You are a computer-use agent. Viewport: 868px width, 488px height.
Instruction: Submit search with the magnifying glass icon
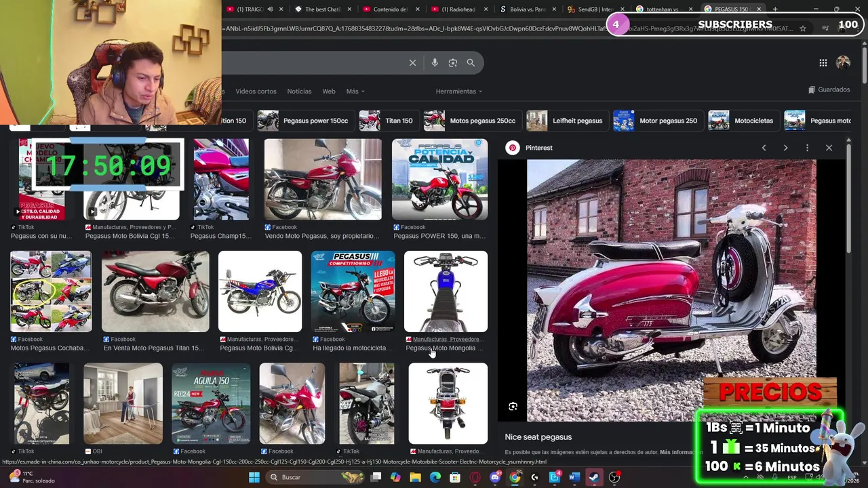pyautogui.click(x=471, y=62)
